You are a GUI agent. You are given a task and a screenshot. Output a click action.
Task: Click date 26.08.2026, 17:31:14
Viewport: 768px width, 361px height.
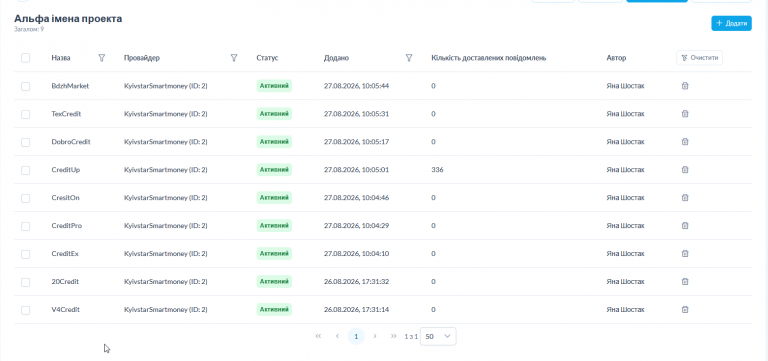357,309
